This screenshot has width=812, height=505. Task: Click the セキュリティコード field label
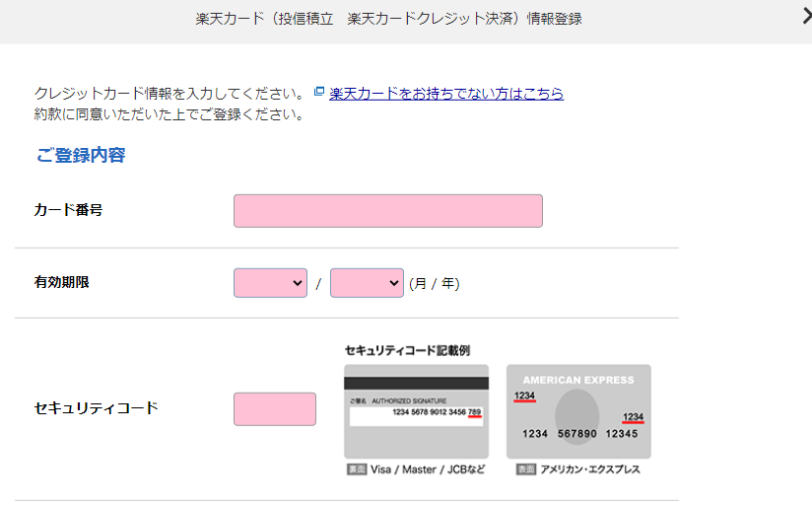pos(96,408)
